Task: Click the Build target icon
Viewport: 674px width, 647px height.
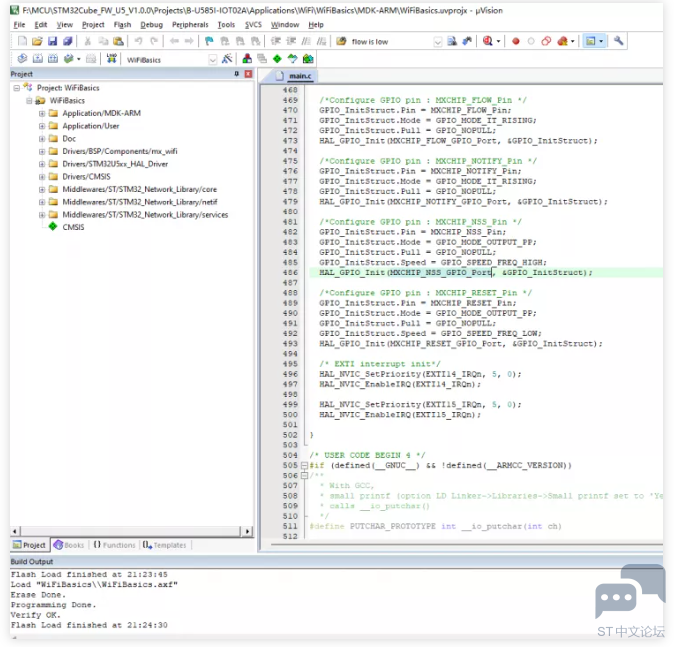Action: tap(38, 59)
